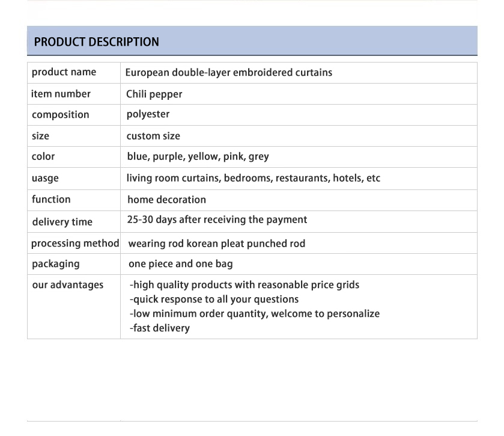Select the 'blue, purple, yellow, pink, grey' text
The height and width of the screenshot is (436, 504).
pos(198,156)
